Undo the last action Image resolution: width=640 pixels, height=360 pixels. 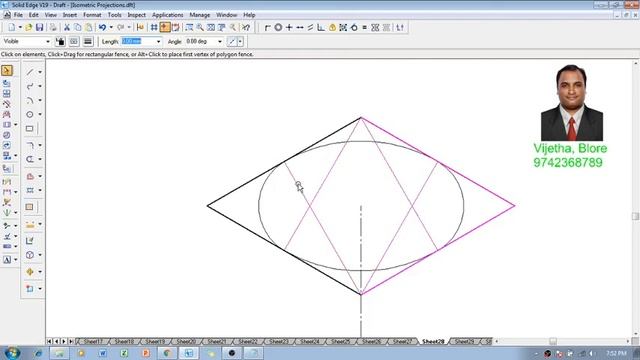[102, 27]
